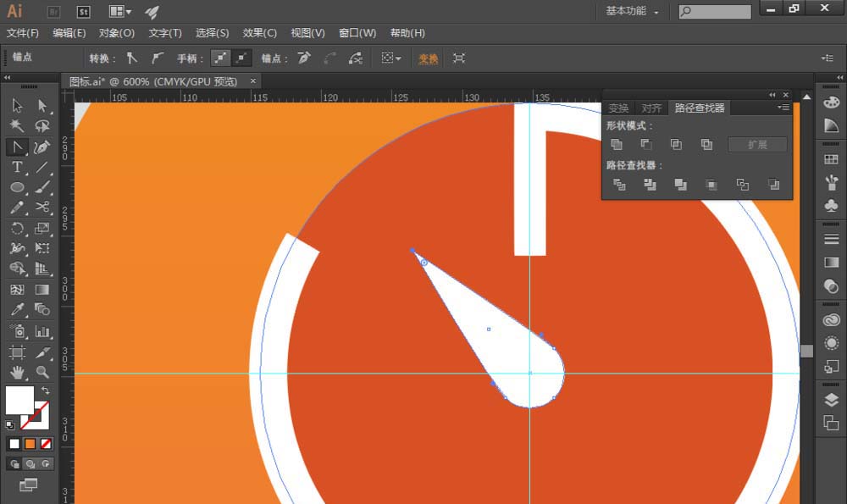This screenshot has height=504, width=847.
Task: Click the Outline pathfinder icon
Action: coord(743,185)
